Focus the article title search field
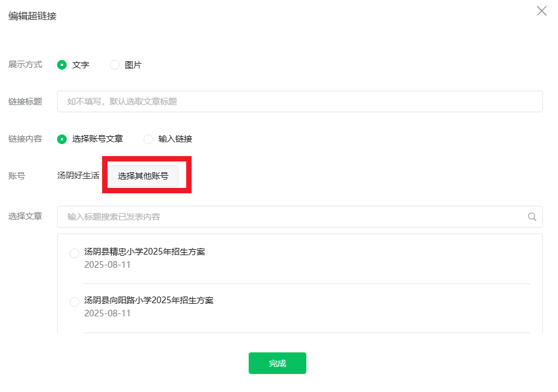This screenshot has width=558, height=392. pyautogui.click(x=300, y=217)
